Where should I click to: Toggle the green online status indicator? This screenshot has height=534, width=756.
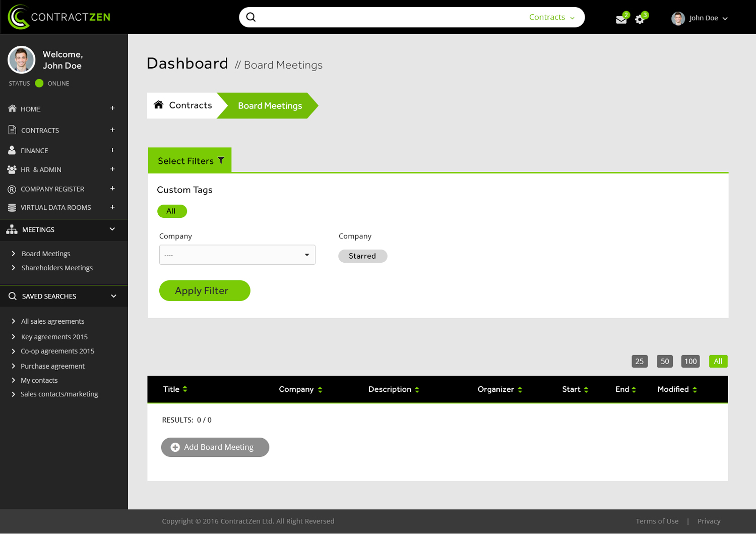[39, 83]
